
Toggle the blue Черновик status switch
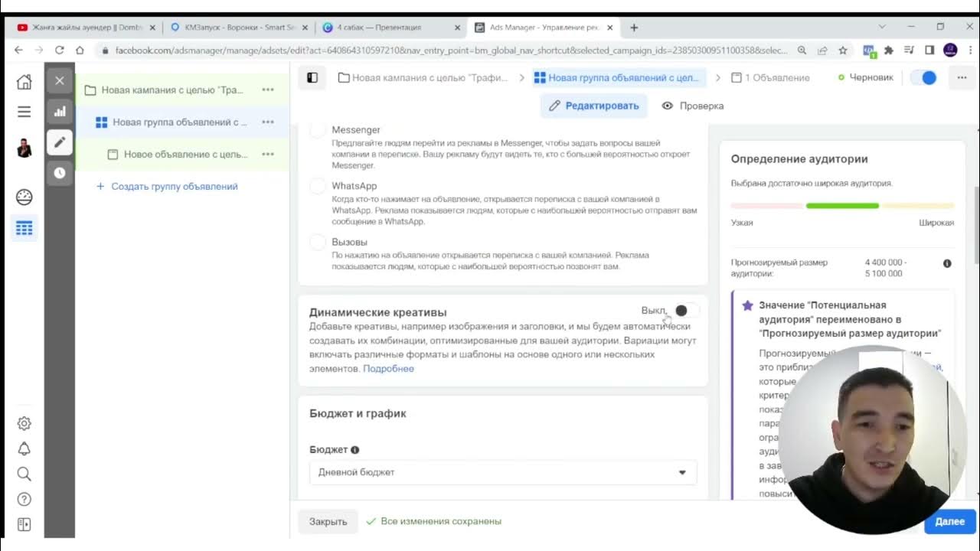(x=924, y=77)
